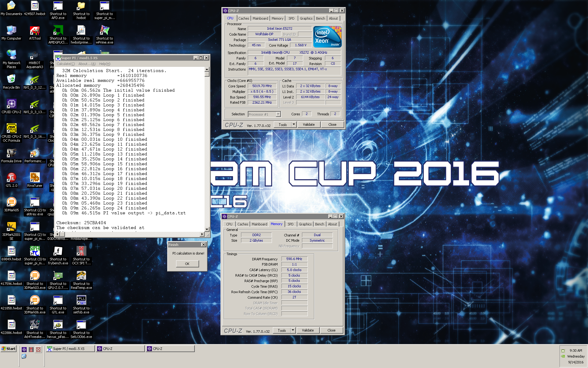This screenshot has height=368, width=588.
Task: Open NVI_0_3_12 nvidia inspector icon
Action: click(35, 82)
